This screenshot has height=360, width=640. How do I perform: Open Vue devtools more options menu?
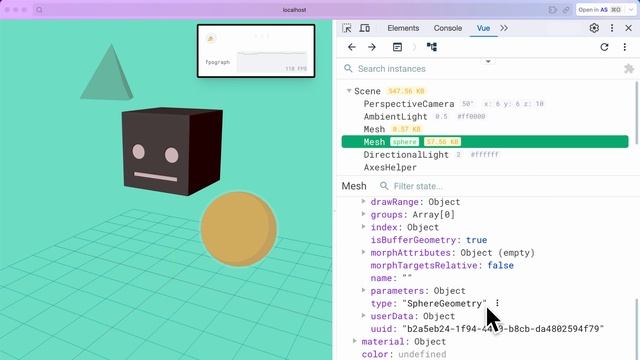pos(624,47)
